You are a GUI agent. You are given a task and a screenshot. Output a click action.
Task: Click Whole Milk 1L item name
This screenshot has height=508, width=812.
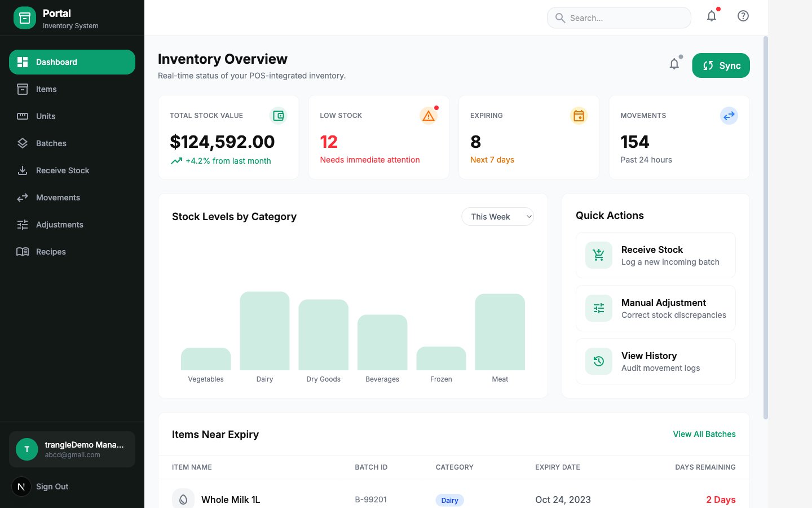[x=231, y=500]
